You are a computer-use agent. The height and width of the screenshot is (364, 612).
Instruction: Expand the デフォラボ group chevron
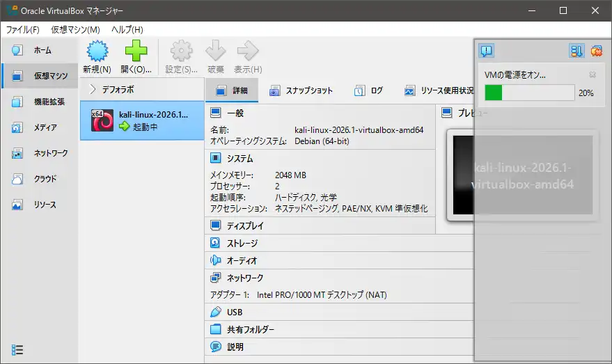point(93,89)
